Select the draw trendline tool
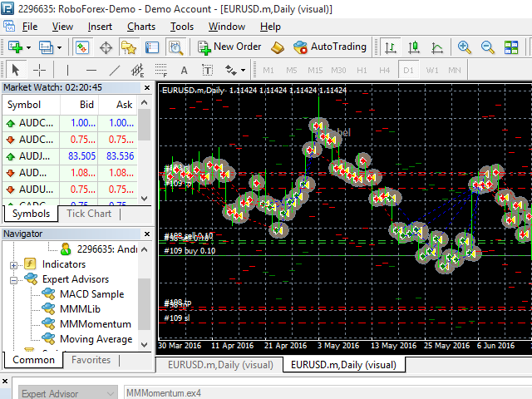 click(115, 70)
